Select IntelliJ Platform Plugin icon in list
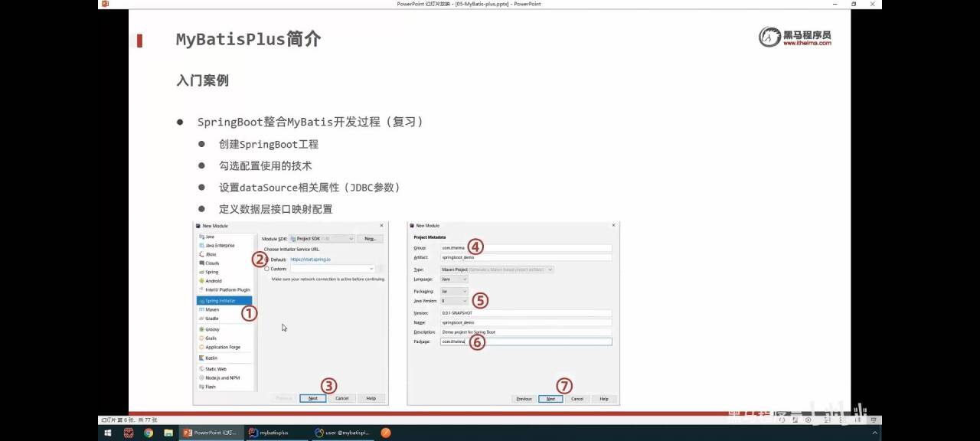Image resolution: width=980 pixels, height=441 pixels. (x=201, y=289)
